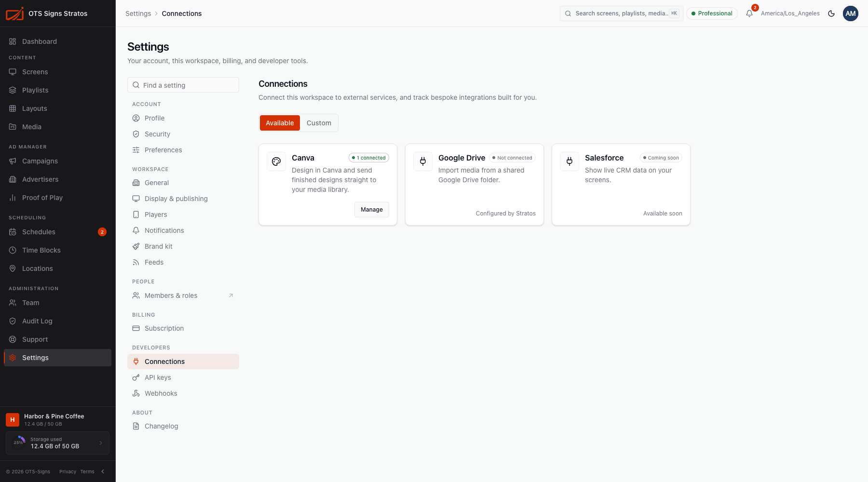Click Privacy link in footer
The width and height of the screenshot is (868, 482).
tap(68, 471)
